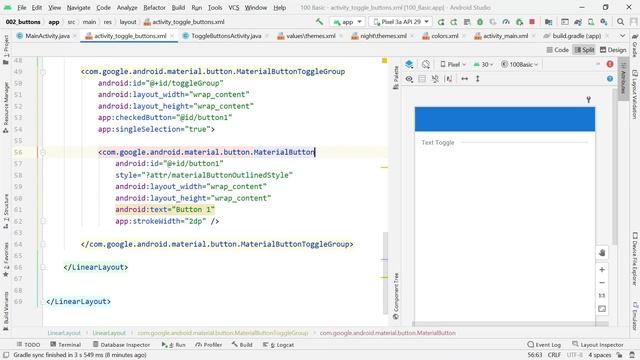640x360 pixels.
Task: Click Apply Changes and Restart Activity icon
Action: coord(453,22)
